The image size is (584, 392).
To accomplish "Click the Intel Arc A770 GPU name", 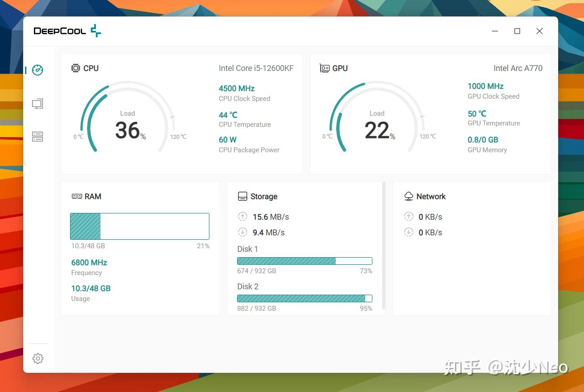I will (518, 68).
